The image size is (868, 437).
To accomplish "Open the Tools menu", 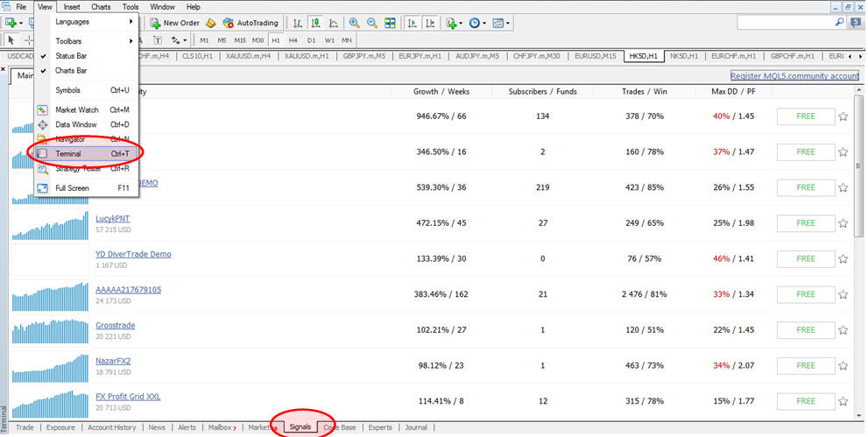I will (131, 7).
